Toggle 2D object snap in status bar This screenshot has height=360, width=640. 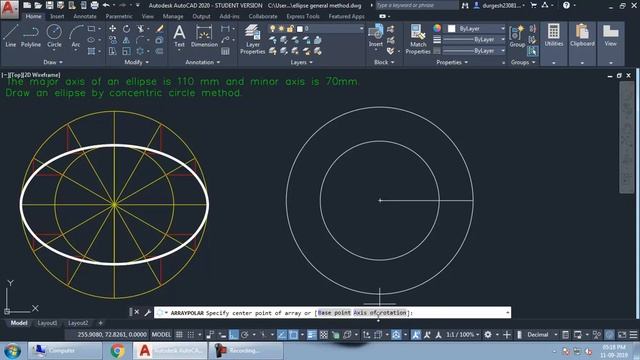coord(293,335)
